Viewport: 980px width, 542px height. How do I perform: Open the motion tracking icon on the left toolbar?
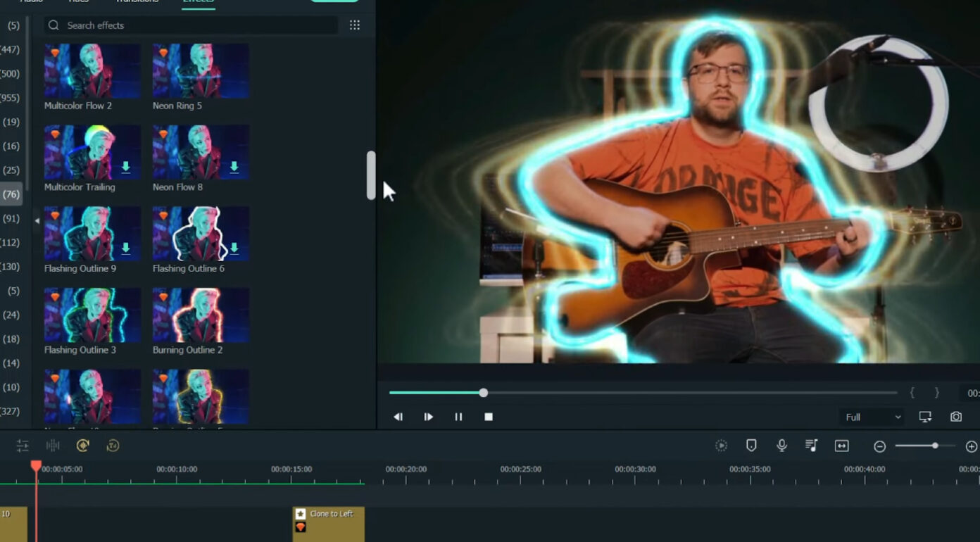(82, 446)
